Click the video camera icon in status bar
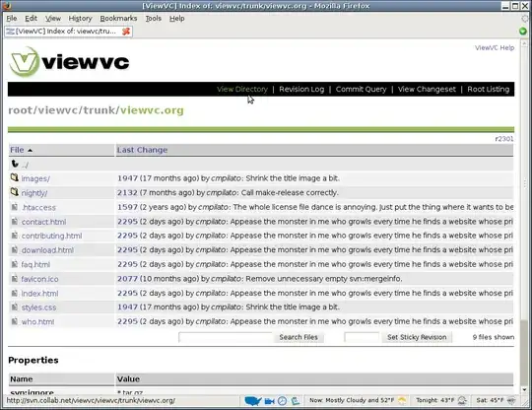This screenshot has height=410, width=532. coord(269,401)
